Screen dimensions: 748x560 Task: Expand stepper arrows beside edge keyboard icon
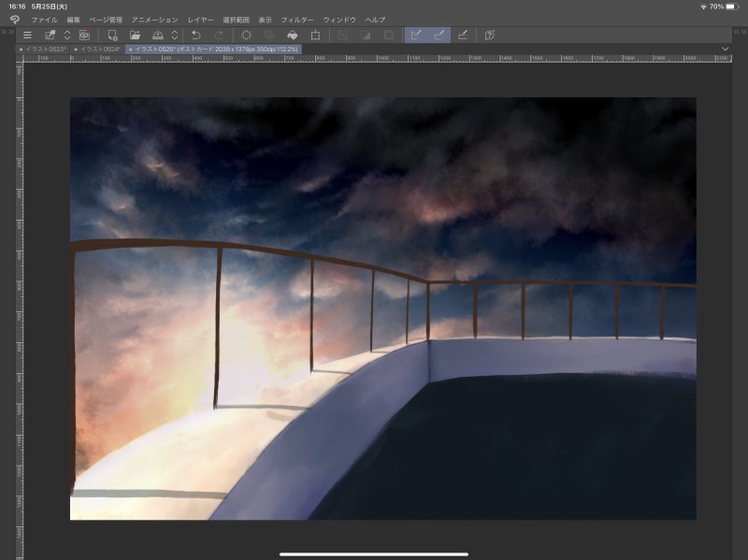coord(67,36)
